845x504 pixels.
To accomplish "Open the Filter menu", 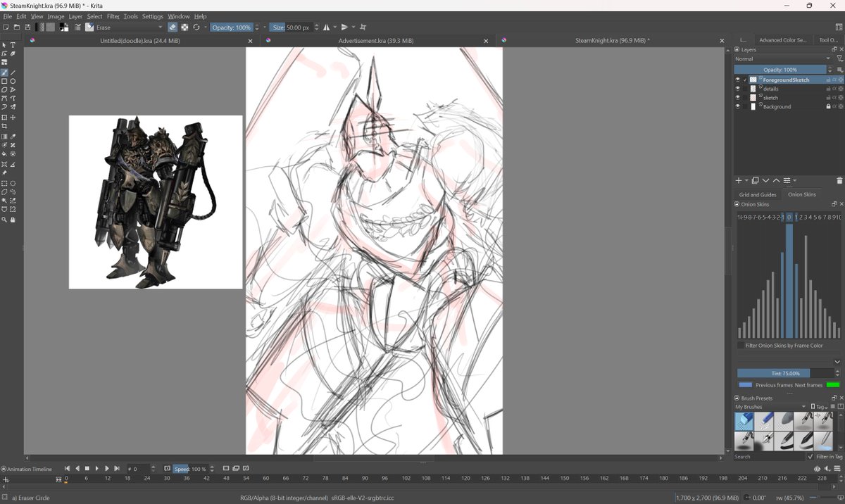I will (113, 16).
